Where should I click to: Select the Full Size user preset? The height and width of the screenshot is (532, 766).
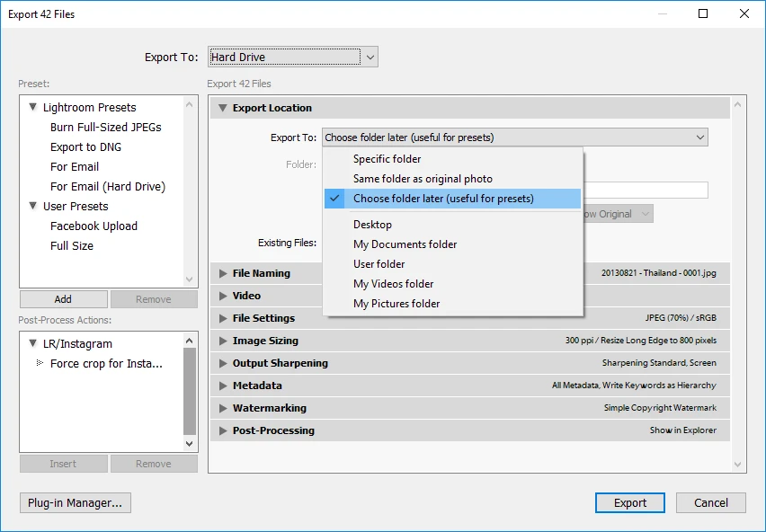(x=71, y=246)
